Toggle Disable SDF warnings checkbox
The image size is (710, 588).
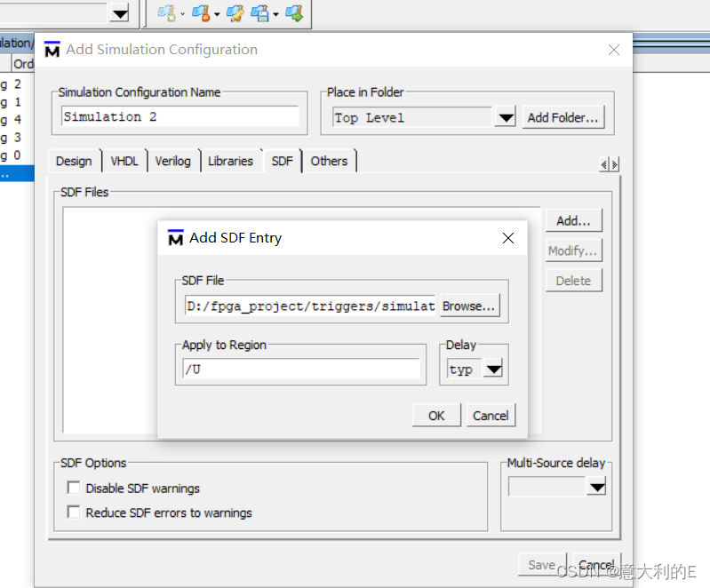(74, 488)
